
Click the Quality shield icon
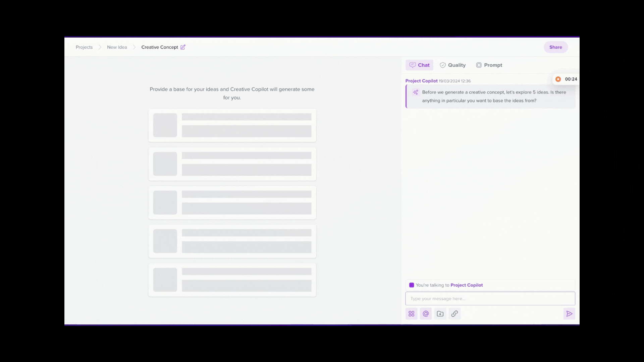(443, 65)
